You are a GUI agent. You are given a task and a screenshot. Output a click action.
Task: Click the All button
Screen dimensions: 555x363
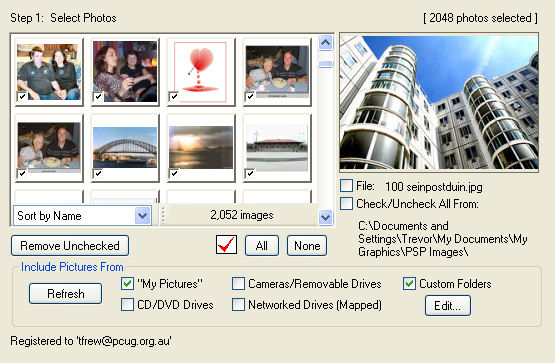[262, 246]
